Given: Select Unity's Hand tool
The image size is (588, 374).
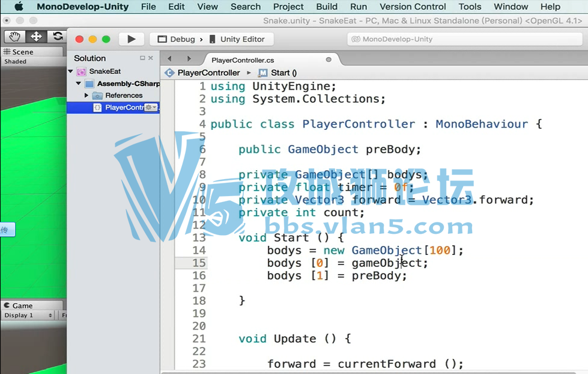Looking at the screenshot, I should pyautogui.click(x=14, y=37).
